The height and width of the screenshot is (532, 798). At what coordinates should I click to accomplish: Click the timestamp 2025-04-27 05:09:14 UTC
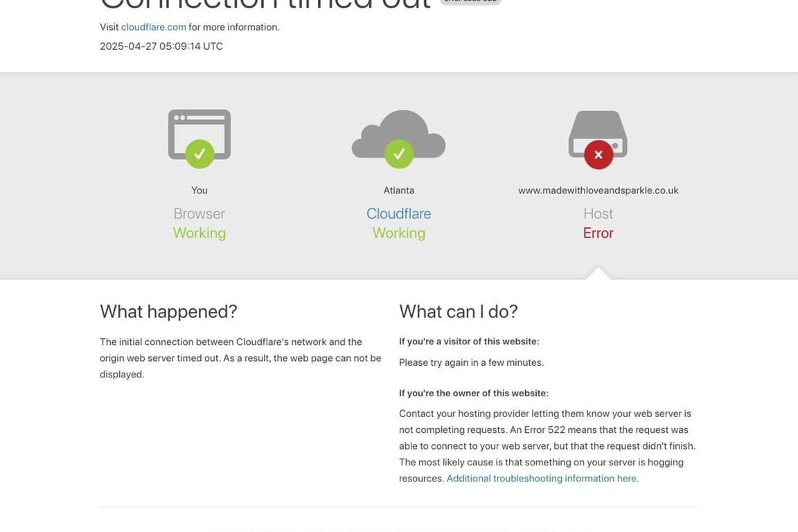161,46
